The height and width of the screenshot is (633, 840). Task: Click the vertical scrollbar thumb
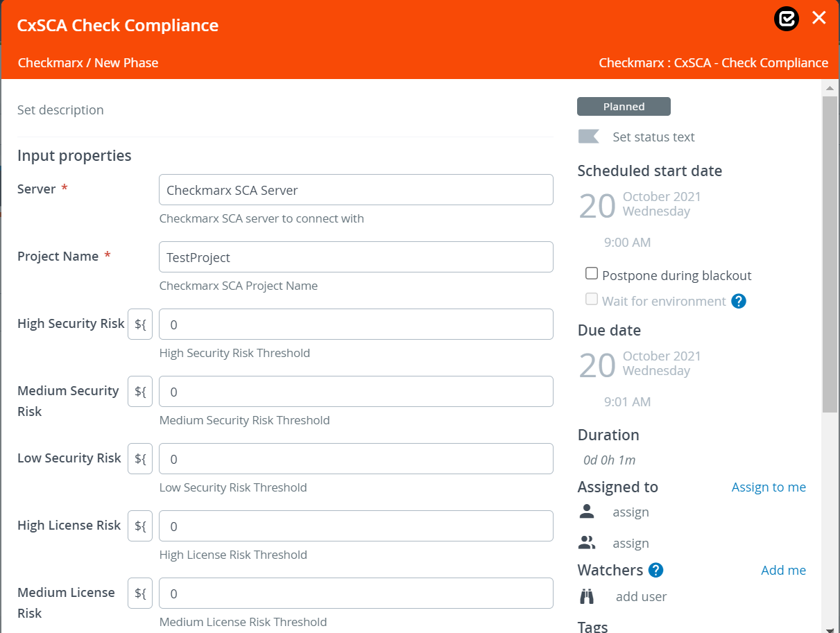tap(830, 254)
